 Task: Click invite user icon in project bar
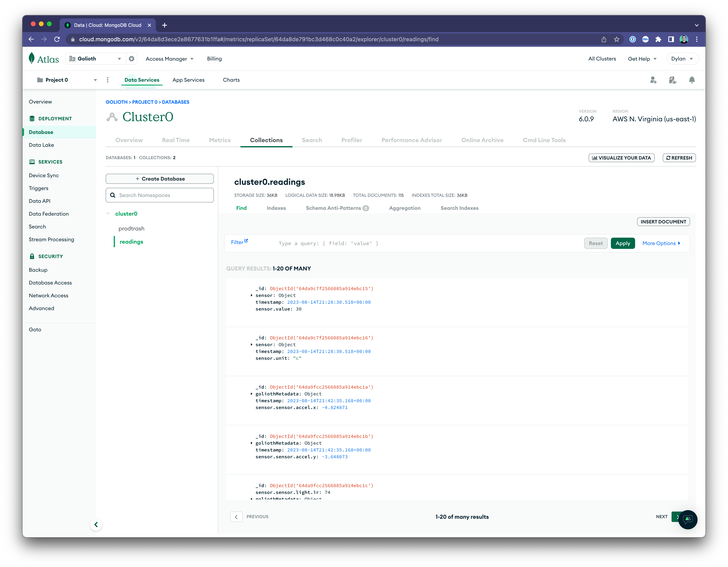pos(653,80)
